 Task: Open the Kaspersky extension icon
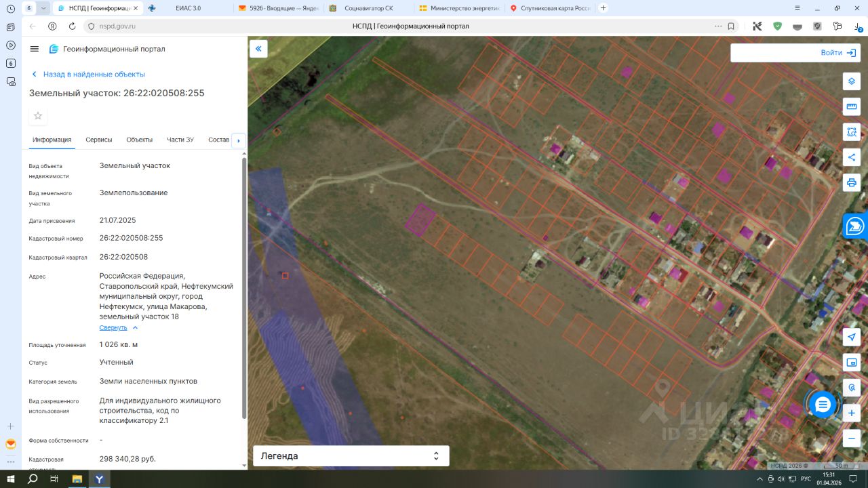click(x=757, y=26)
